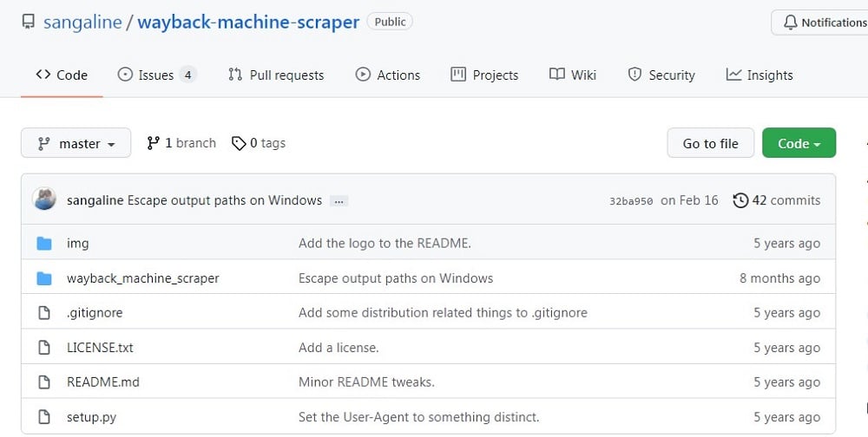Click the README.md file icon
868x437 pixels.
coord(43,382)
